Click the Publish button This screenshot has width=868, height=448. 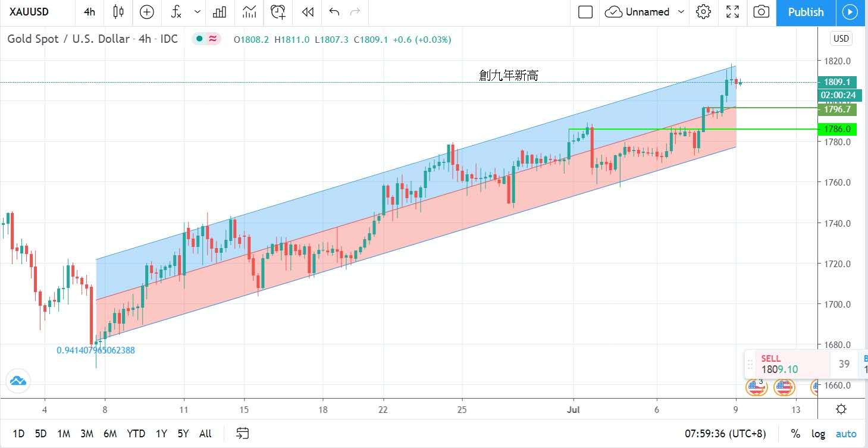[x=806, y=12]
